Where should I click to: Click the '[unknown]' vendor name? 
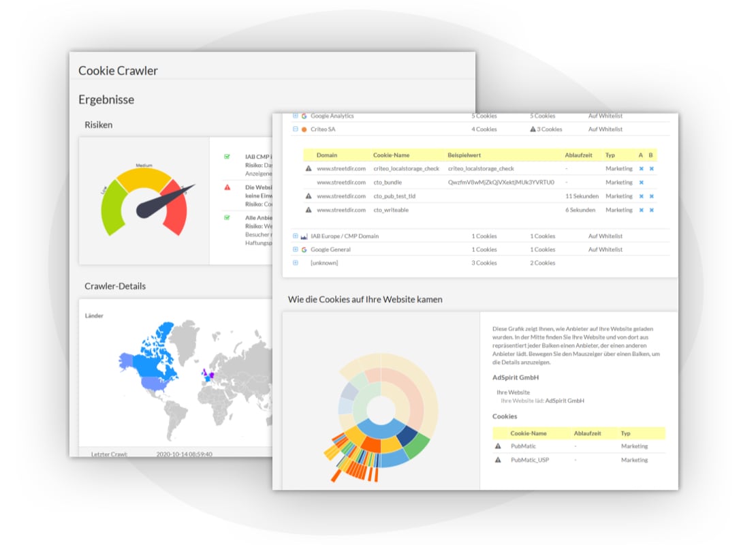point(324,263)
